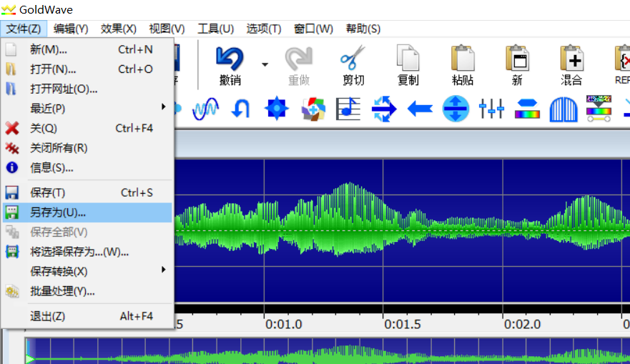
Task: Expand the 保存转换(X) submenu
Action: point(87,272)
